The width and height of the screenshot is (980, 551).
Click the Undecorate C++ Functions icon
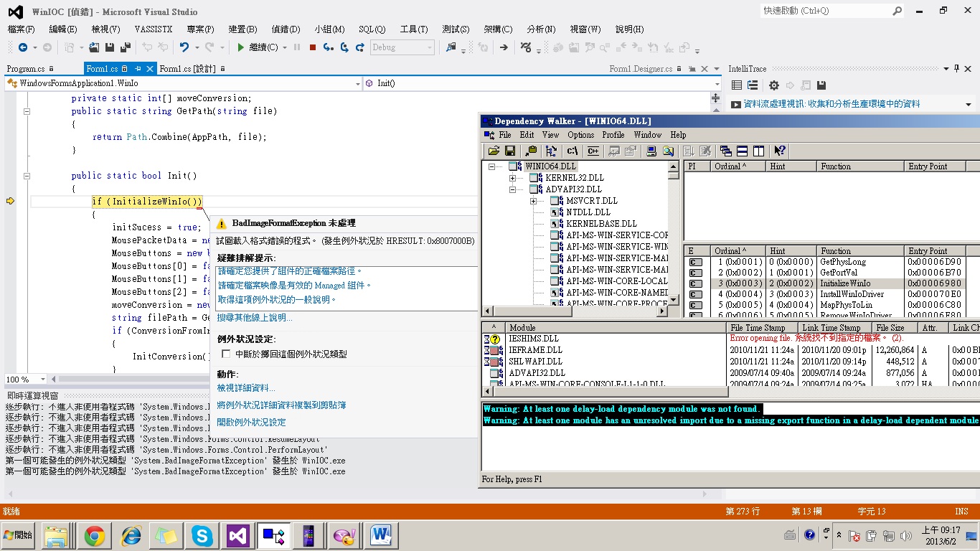coord(593,151)
